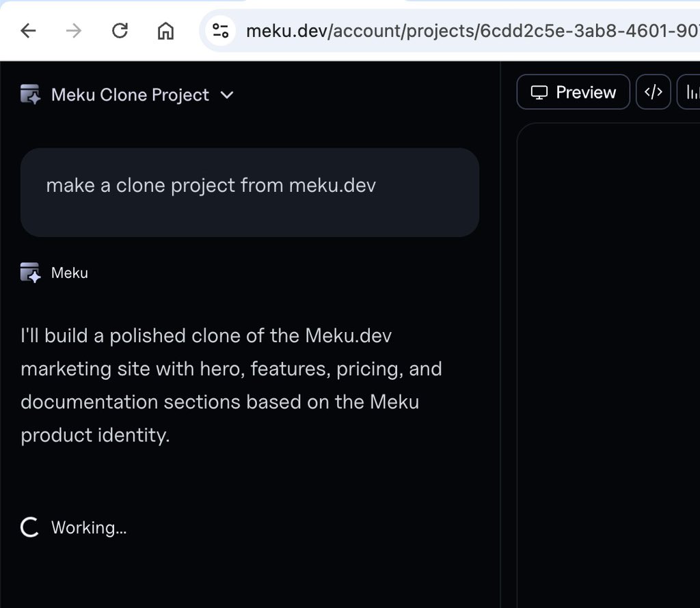
Task: Click the Meku sender name label
Action: pyautogui.click(x=70, y=273)
